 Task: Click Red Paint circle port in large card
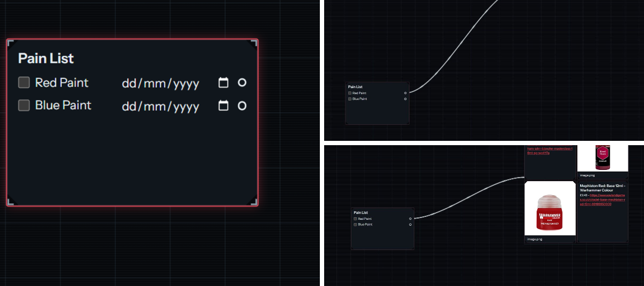(x=242, y=82)
